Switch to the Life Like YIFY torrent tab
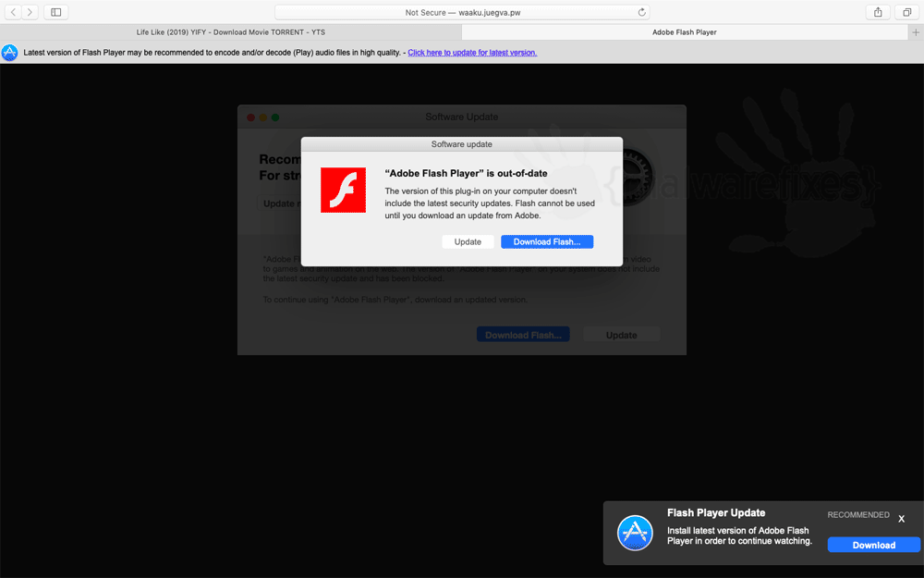This screenshot has height=578, width=924. point(231,32)
